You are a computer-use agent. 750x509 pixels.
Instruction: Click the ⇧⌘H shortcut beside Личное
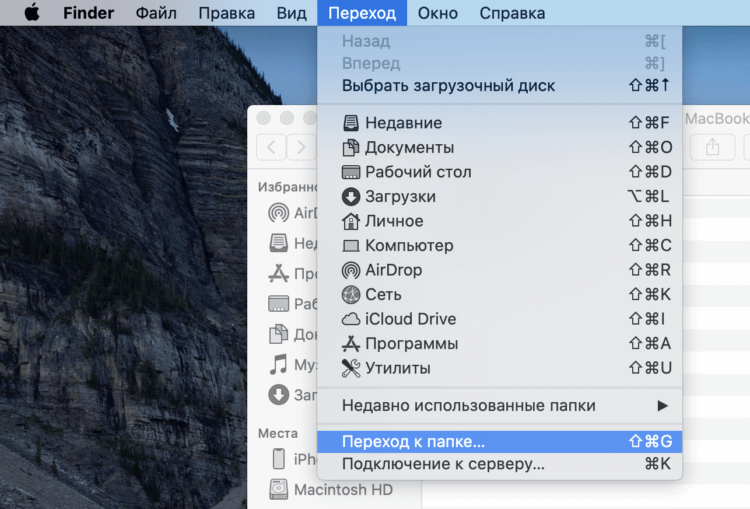click(x=650, y=221)
